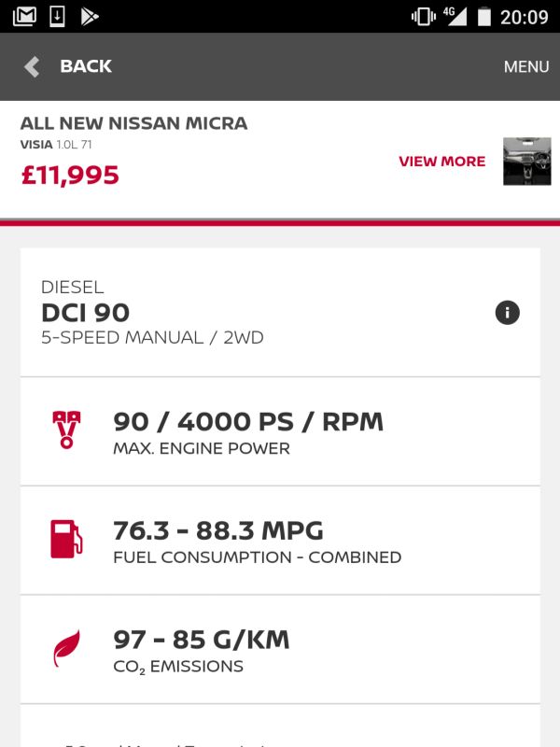Open the Micra interior thumbnail
Image resolution: width=560 pixels, height=747 pixels.
(x=527, y=161)
